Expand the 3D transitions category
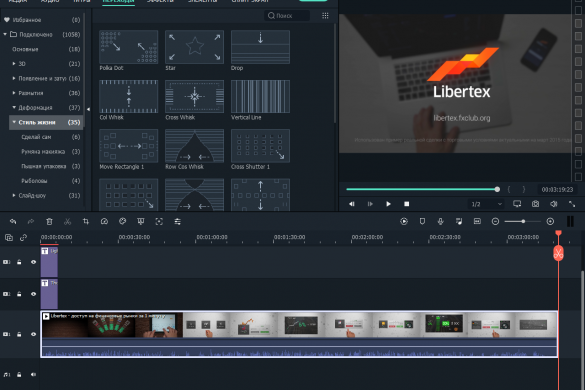The image size is (585, 390). point(14,64)
